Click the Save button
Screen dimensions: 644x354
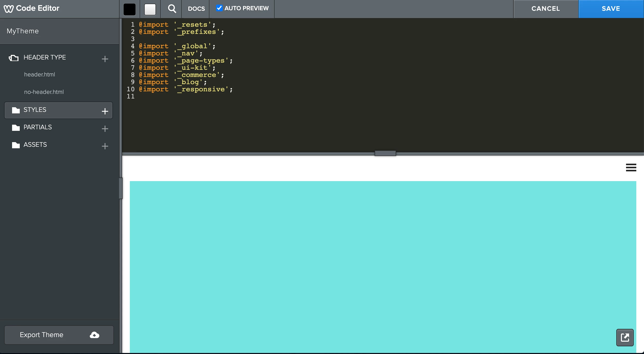tap(611, 9)
